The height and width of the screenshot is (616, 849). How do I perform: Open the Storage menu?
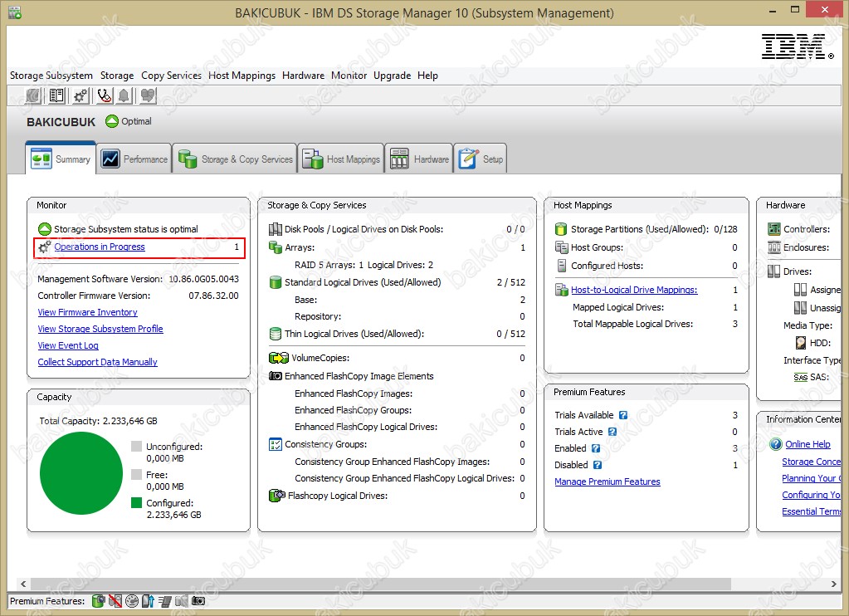117,76
